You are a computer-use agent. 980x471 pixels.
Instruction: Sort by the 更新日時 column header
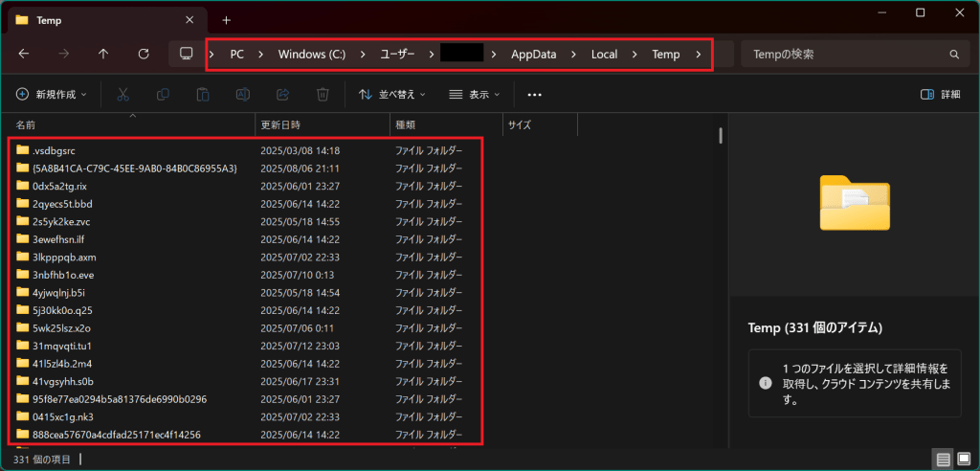coord(280,125)
